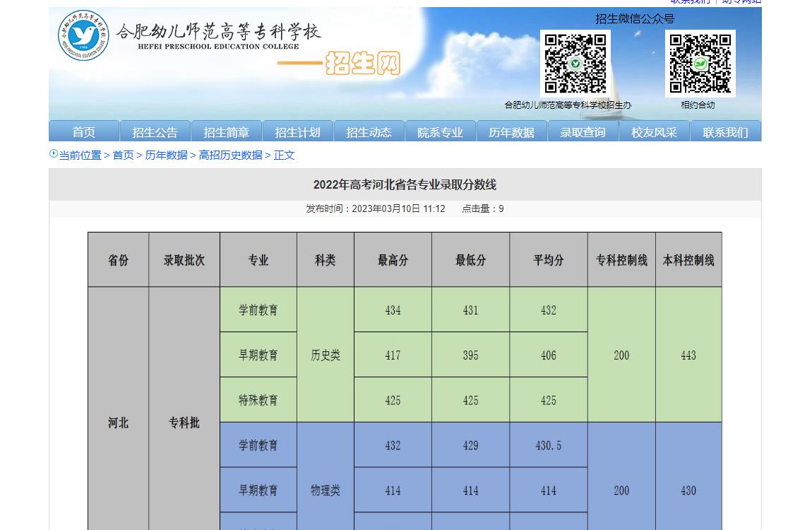Viewport: 812px width, 530px height.
Task: Click 学前教育 in the 历史类 rows
Action: tap(258, 310)
